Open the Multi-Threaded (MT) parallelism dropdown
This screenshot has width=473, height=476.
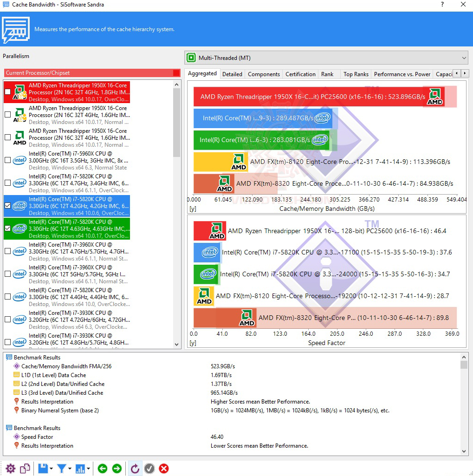click(326, 58)
